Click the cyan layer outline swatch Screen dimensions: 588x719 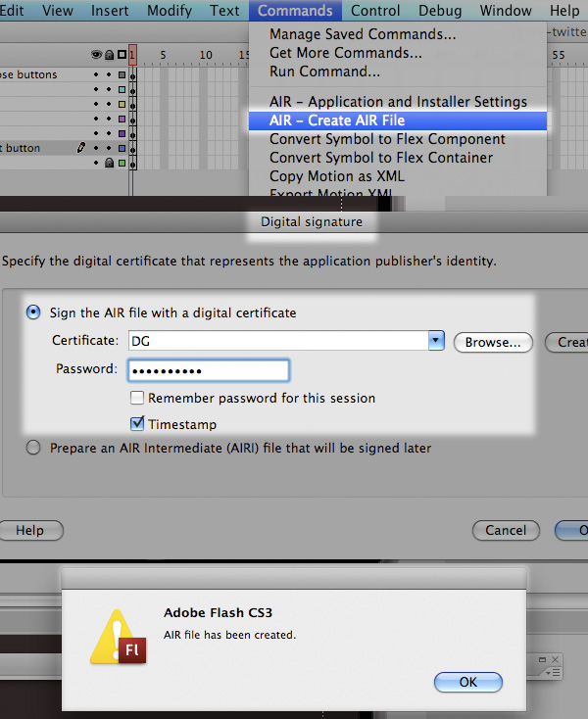(122, 89)
